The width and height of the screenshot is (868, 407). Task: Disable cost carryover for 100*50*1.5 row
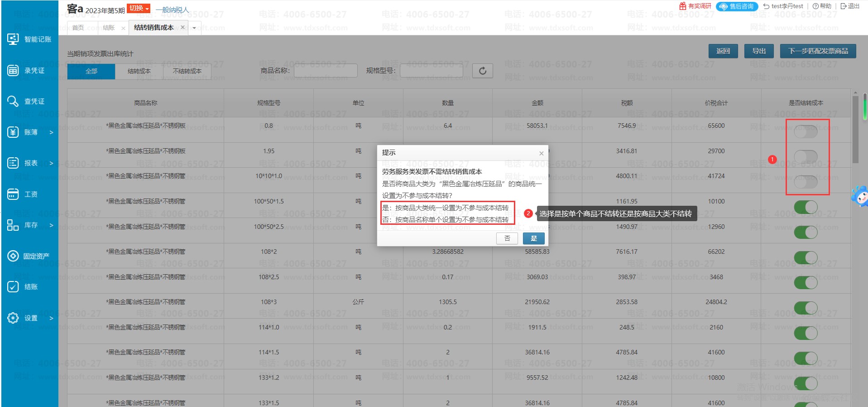click(x=806, y=207)
